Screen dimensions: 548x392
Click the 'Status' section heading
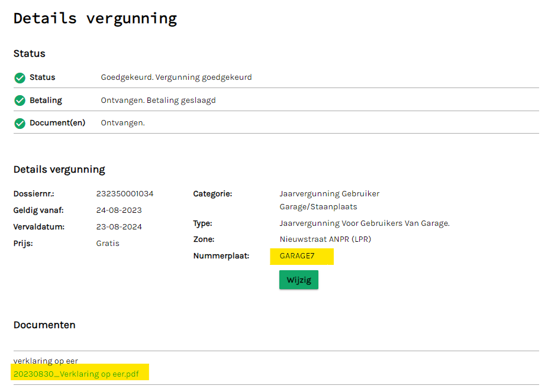click(x=28, y=53)
